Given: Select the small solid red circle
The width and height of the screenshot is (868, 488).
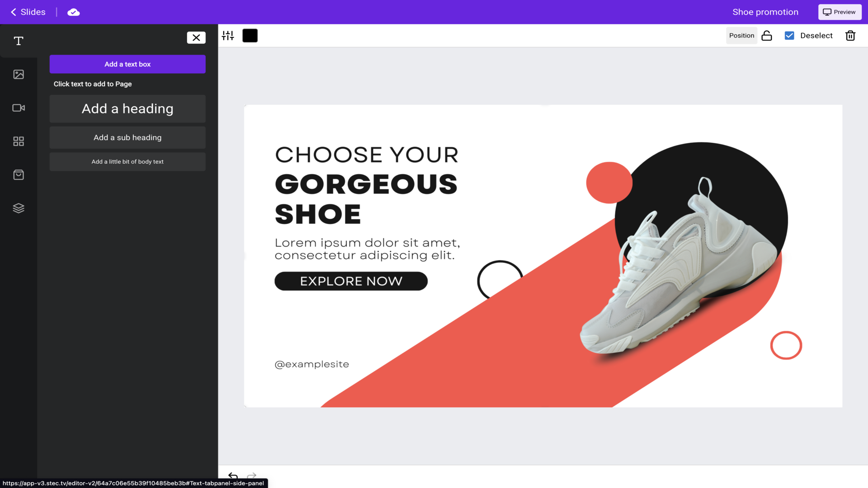Looking at the screenshot, I should coord(609,183).
